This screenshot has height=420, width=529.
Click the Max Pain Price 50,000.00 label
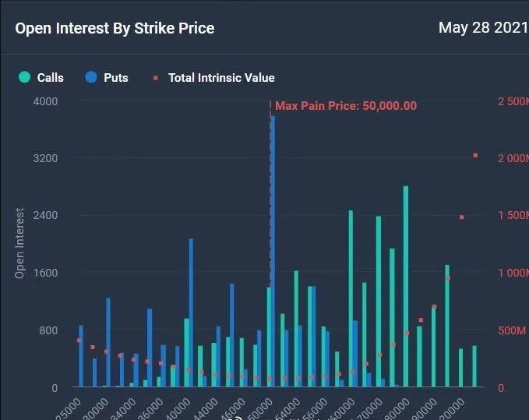(x=346, y=106)
